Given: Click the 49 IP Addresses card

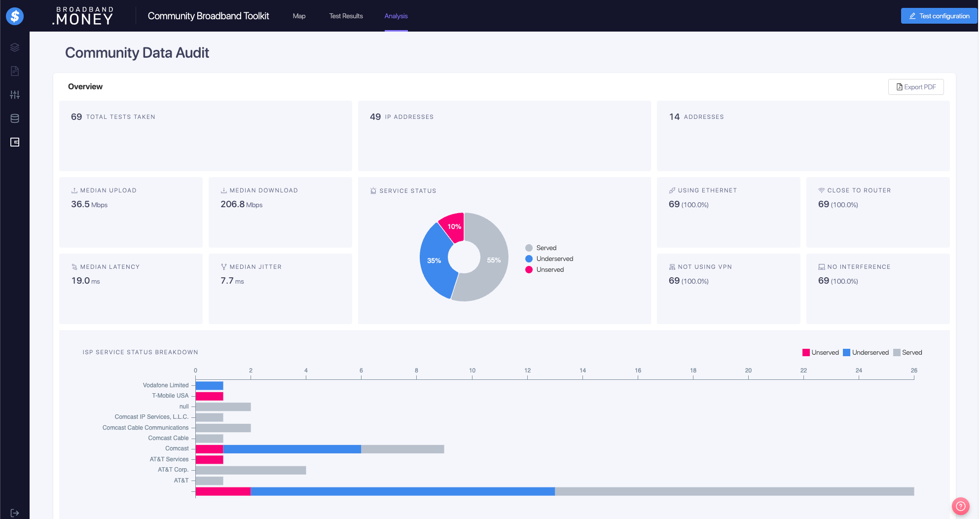Looking at the screenshot, I should tap(505, 136).
